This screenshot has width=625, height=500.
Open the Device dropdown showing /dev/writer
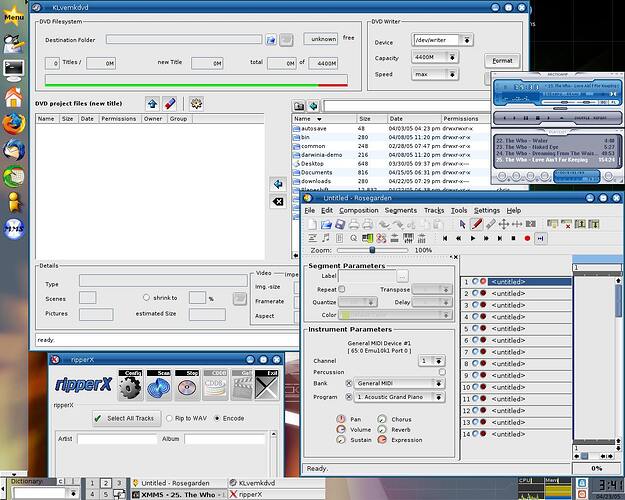442,40
